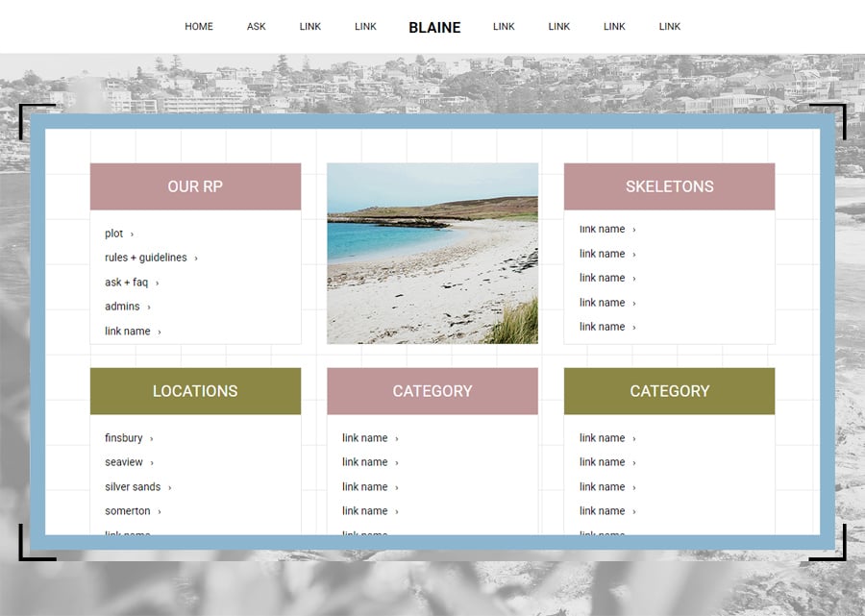The image size is (865, 616).
Task: Open the top link name under olive CATEGORY
Action: pos(602,438)
